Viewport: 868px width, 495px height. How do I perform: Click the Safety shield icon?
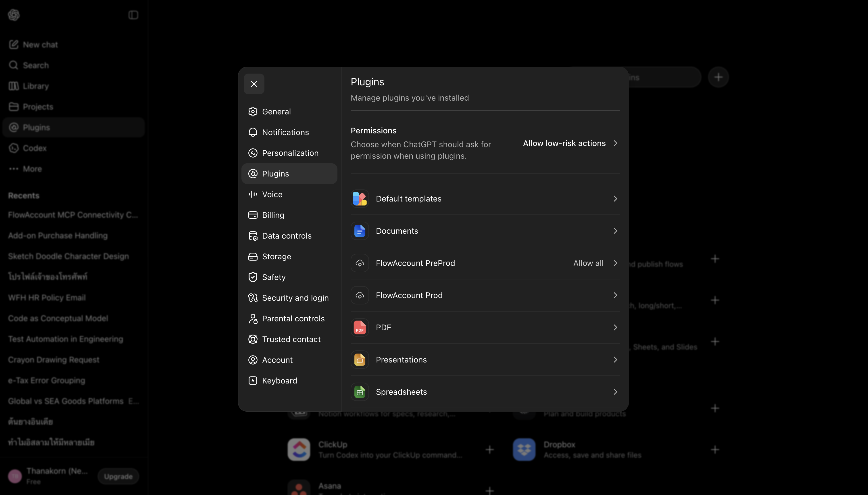point(253,277)
